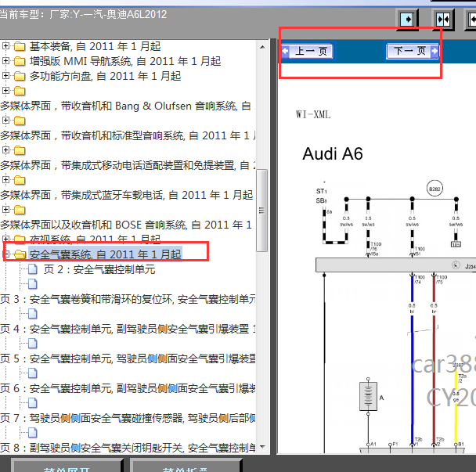Screen dimensions: 476x472
Task: Select 多功能方向盘, 自 2011 年 1 月起
Action: [105, 76]
